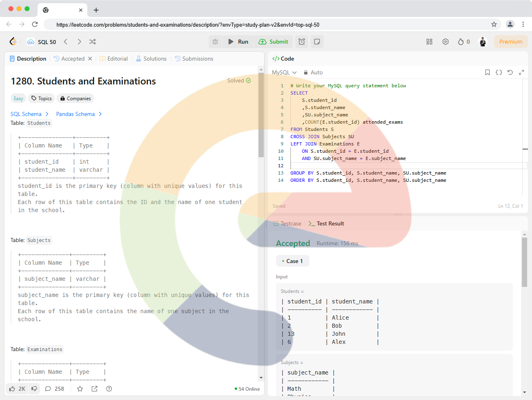Like the problem thumbs up

point(17,389)
